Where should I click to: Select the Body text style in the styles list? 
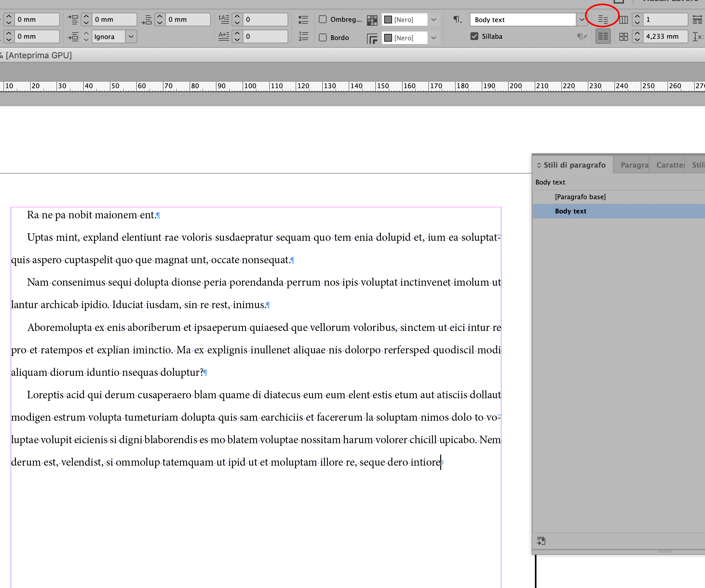pos(571,211)
